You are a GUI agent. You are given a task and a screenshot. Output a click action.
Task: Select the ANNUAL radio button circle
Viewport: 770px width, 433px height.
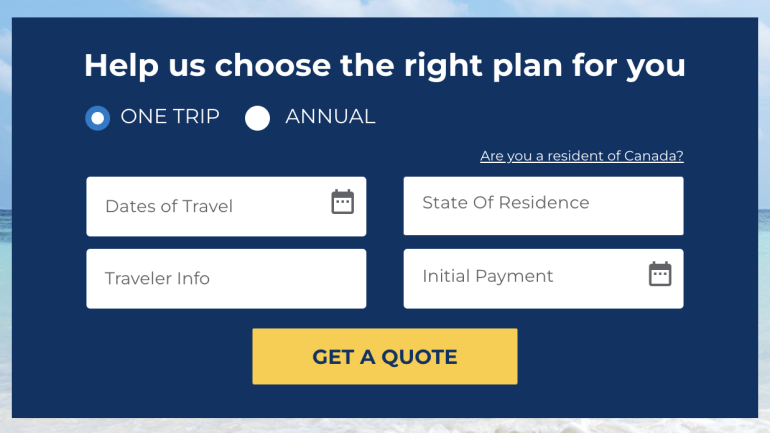point(258,118)
